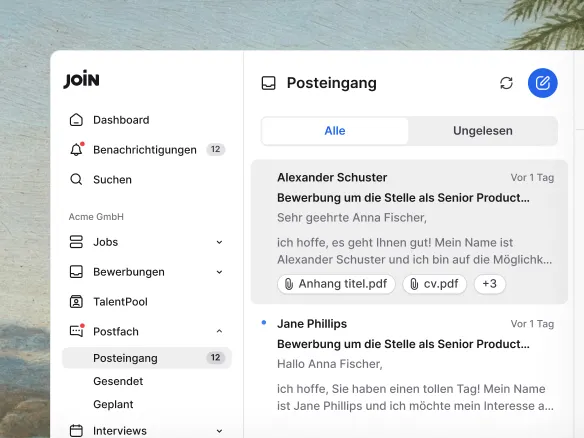
Task: Click the notifications bell icon
Action: [76, 149]
